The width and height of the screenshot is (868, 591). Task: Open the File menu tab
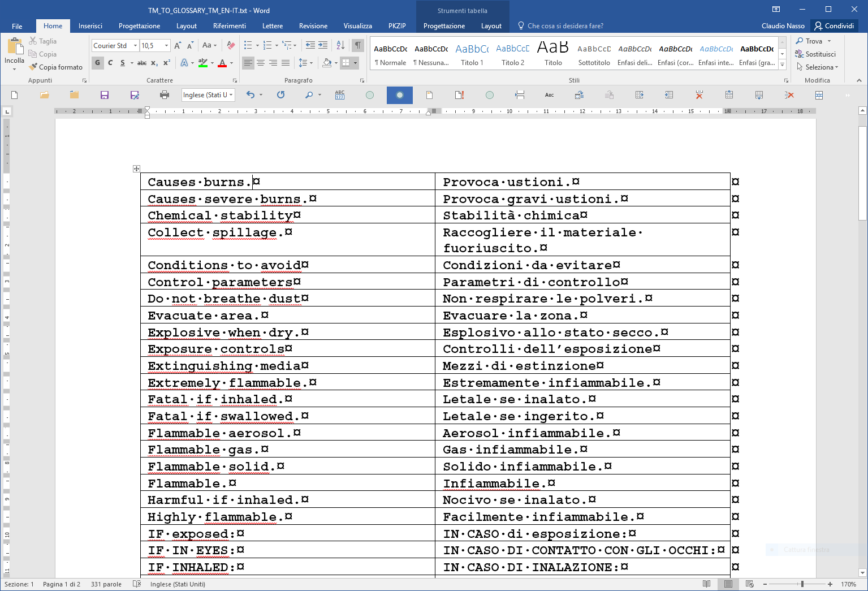tap(17, 26)
